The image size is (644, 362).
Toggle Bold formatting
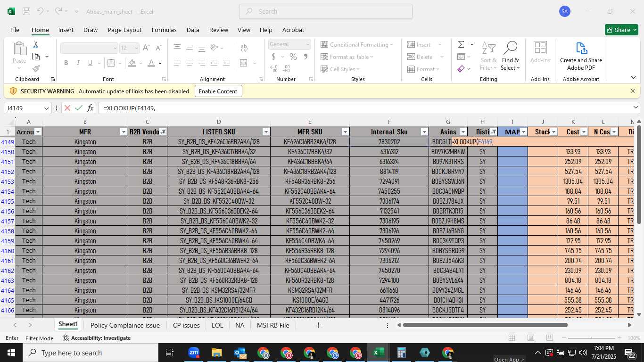[x=66, y=63]
